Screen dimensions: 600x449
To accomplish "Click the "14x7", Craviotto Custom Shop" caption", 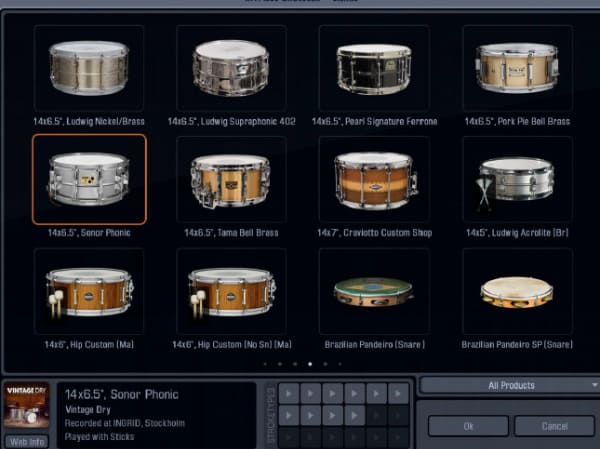I will (x=374, y=233).
